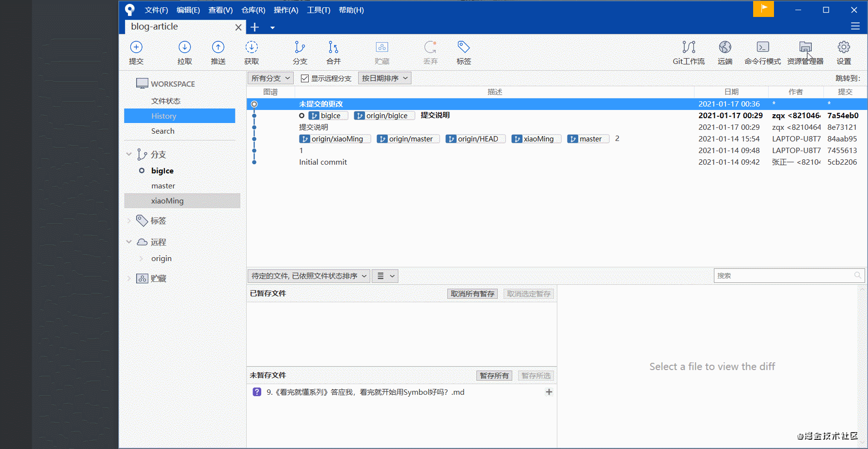868x449 pixels.
Task: Click 暂存所选 button
Action: pos(536,375)
